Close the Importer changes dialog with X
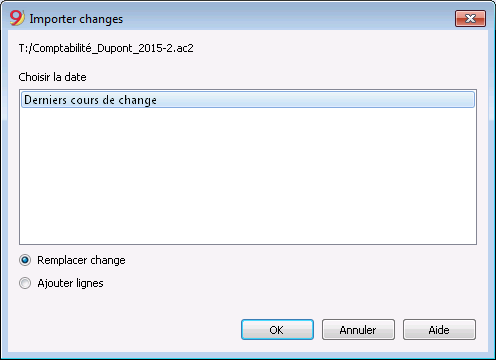 (x=470, y=18)
